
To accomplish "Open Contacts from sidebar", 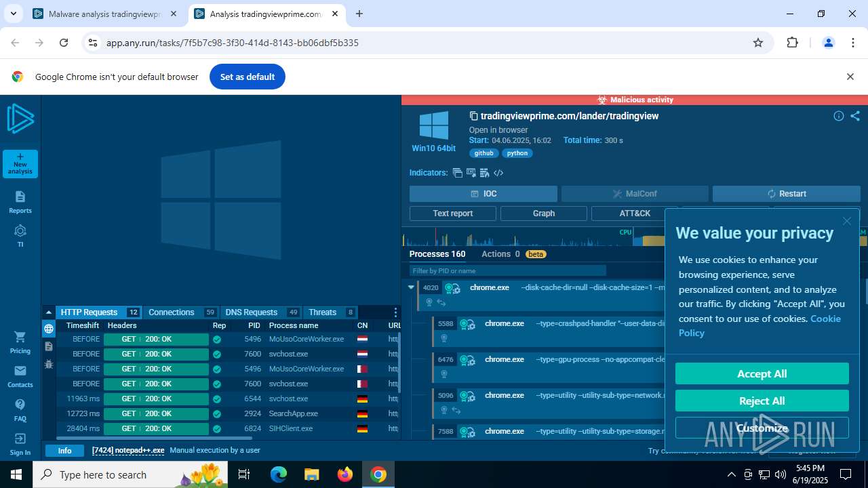I will click(20, 377).
